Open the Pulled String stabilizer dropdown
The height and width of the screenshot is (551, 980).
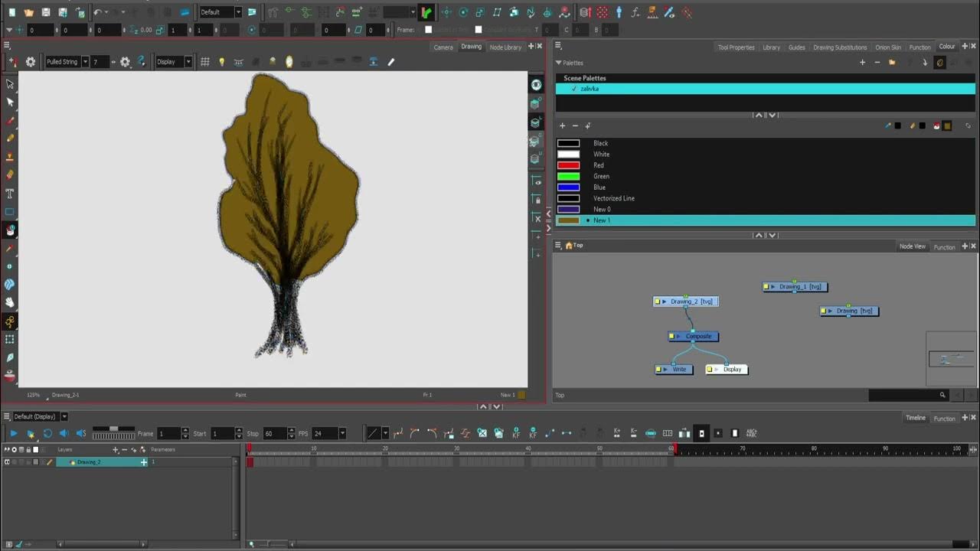click(x=85, y=62)
